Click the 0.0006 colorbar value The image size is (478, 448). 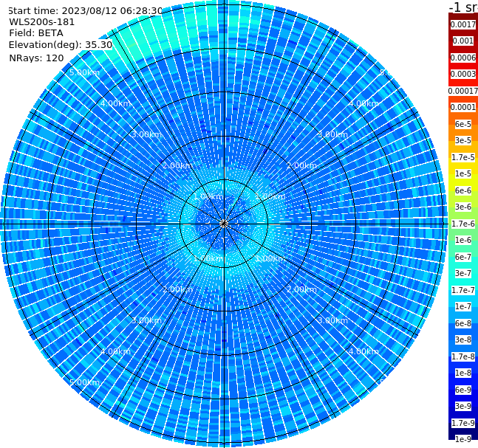click(463, 58)
